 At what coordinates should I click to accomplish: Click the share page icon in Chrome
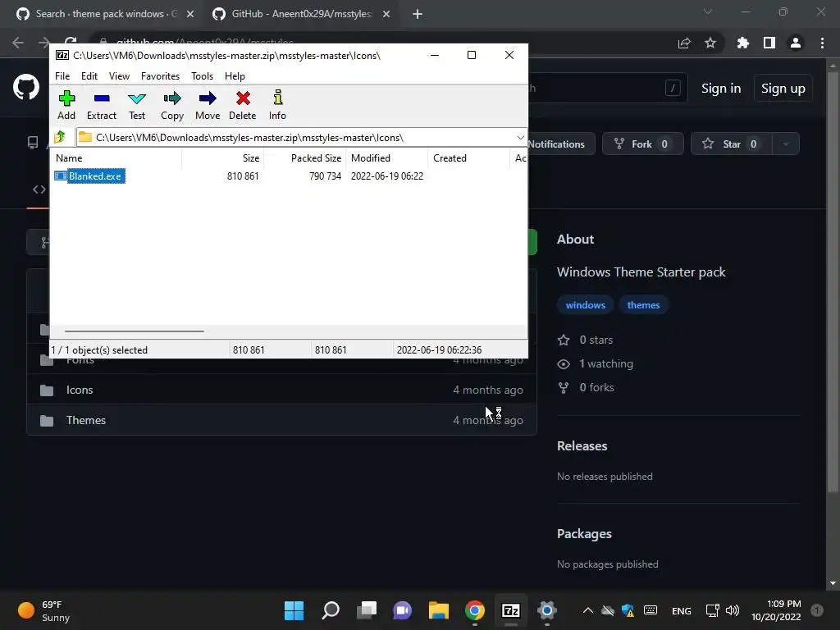[x=684, y=43]
